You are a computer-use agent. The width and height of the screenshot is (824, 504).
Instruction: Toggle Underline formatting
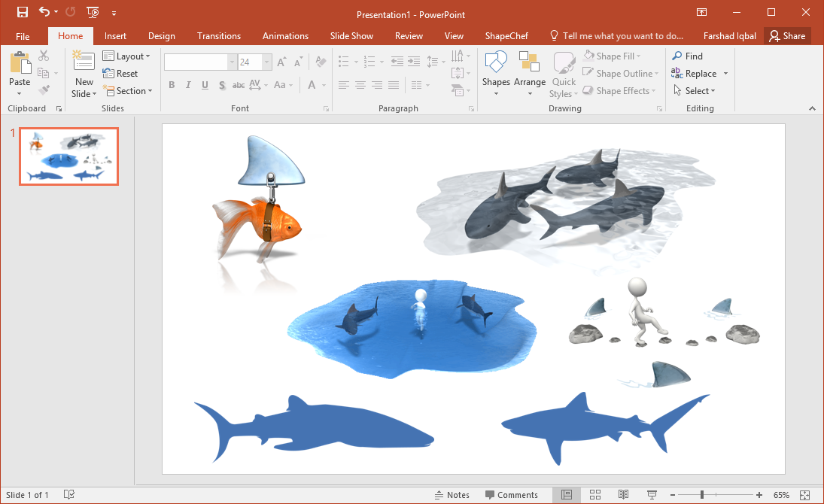coord(205,84)
